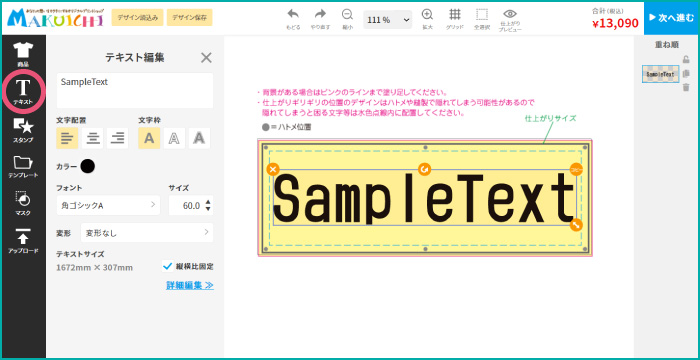Select shadowed text border style
The height and width of the screenshot is (360, 700).
pyautogui.click(x=199, y=138)
